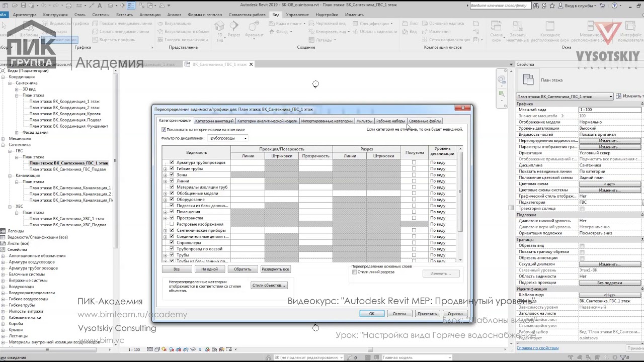Open the Фильтры tab

(364, 121)
